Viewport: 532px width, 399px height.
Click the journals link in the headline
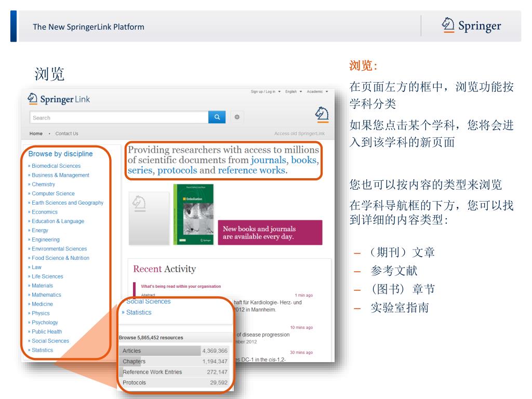click(x=269, y=160)
